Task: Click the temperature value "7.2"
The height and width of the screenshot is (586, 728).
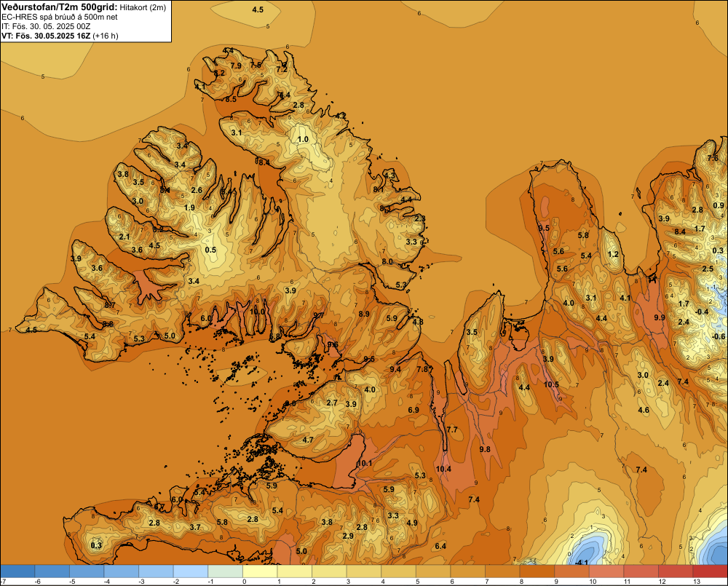Action: point(282,70)
